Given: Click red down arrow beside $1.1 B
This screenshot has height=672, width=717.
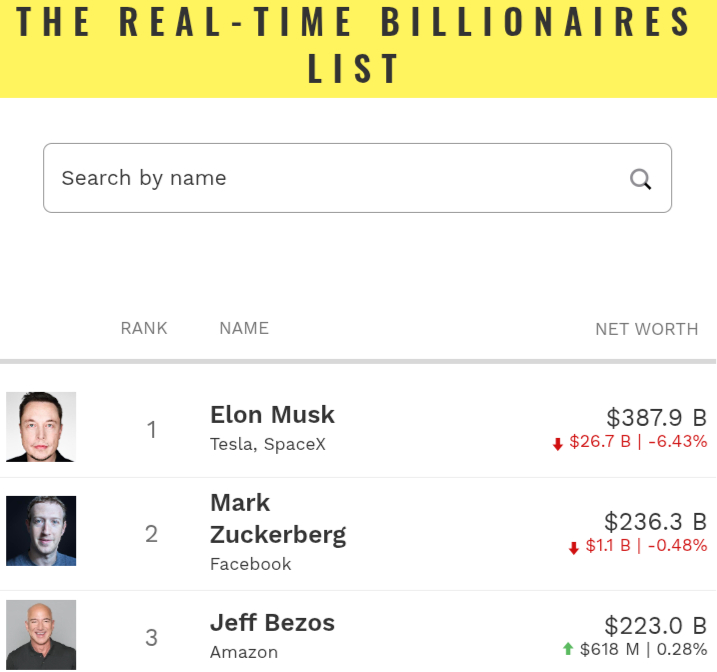Looking at the screenshot, I should tap(574, 547).
